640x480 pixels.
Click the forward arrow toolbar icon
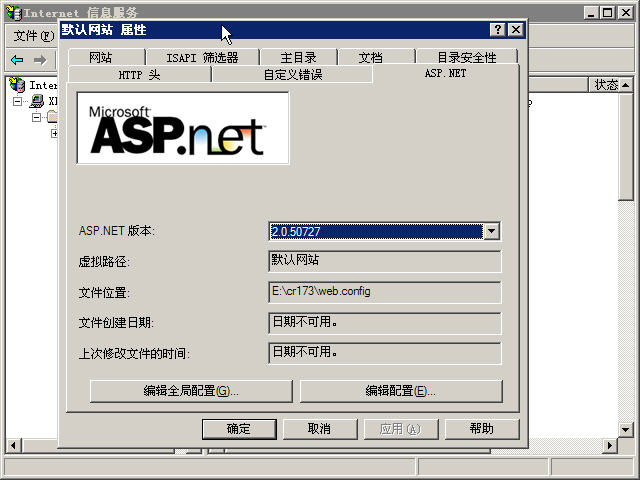tap(40, 60)
